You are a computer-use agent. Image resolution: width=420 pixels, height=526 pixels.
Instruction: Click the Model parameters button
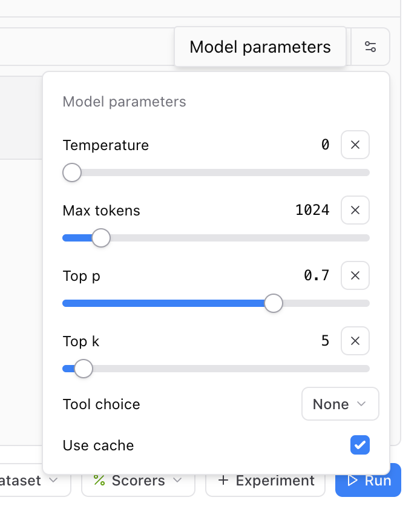pyautogui.click(x=260, y=47)
